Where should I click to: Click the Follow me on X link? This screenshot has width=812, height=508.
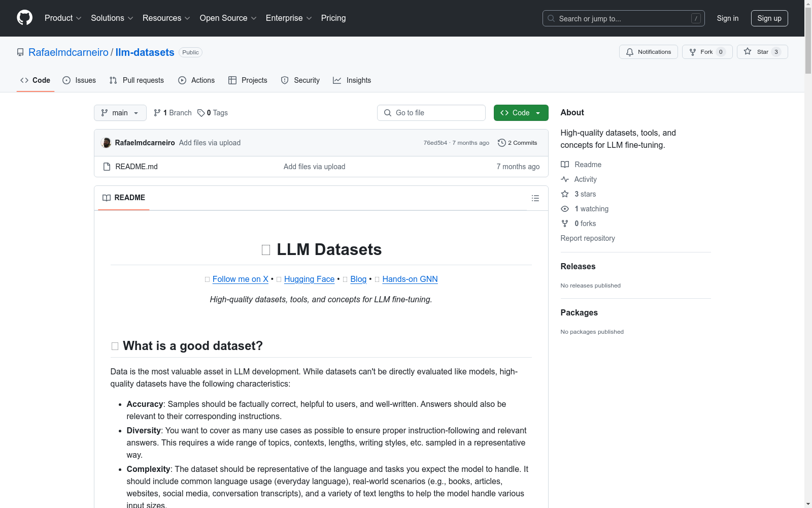pyautogui.click(x=241, y=279)
